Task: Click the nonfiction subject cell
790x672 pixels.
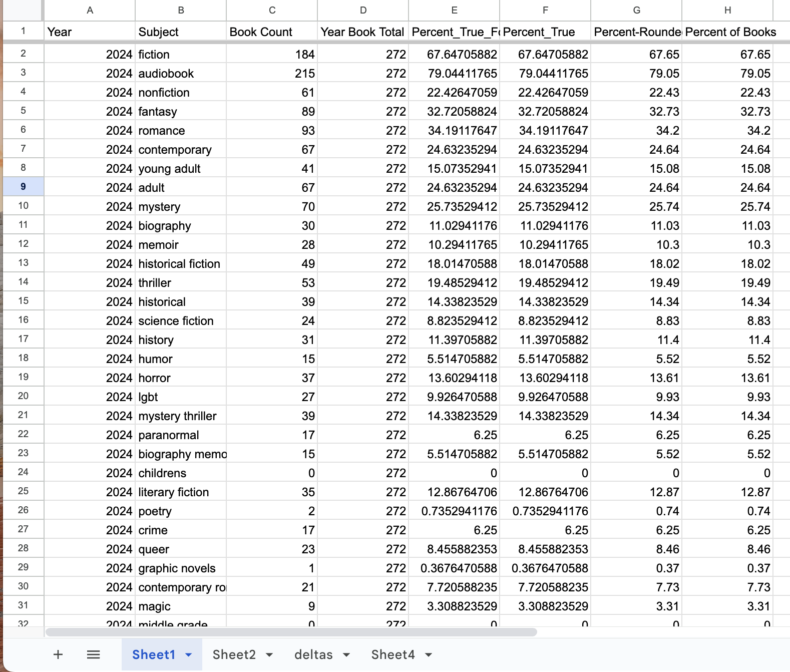Action: click(181, 92)
